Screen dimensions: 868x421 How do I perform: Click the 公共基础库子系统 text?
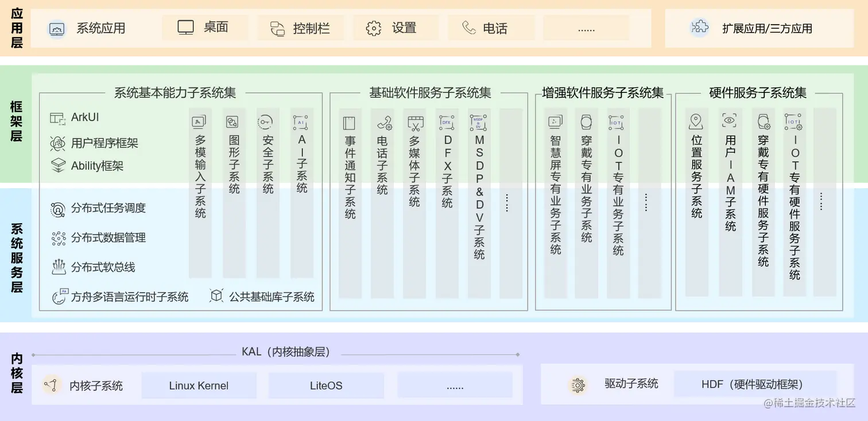tap(272, 297)
